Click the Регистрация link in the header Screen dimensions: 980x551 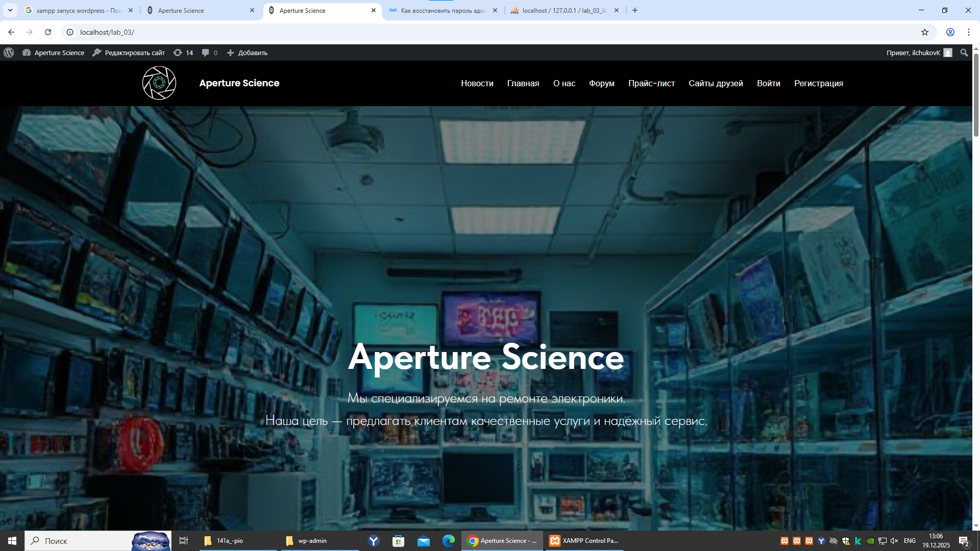coord(818,83)
